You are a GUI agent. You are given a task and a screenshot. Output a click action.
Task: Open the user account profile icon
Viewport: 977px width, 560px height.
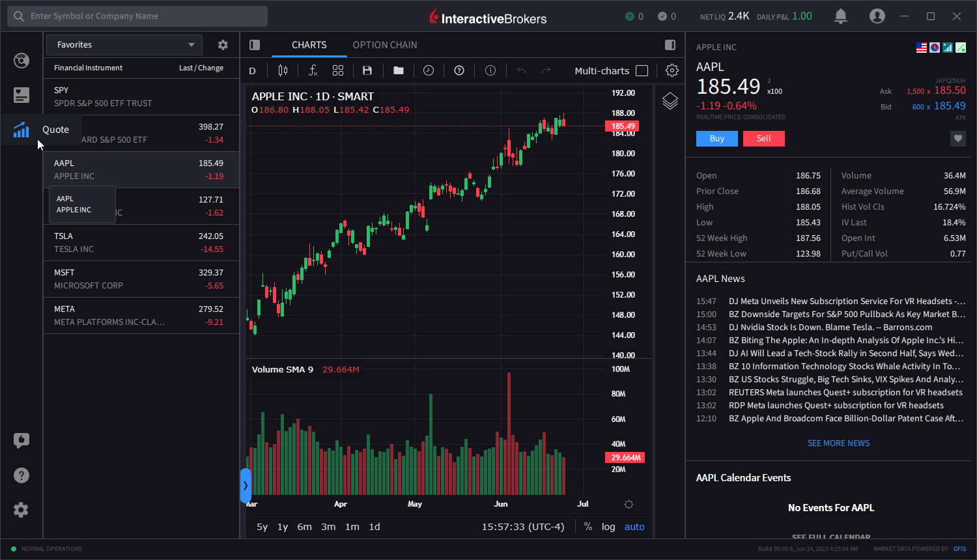tap(877, 16)
